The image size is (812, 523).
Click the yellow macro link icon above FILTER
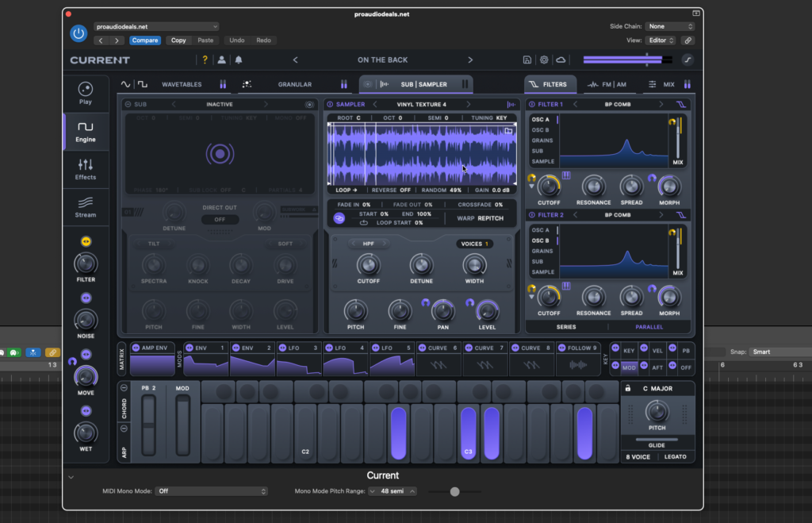[x=86, y=241]
